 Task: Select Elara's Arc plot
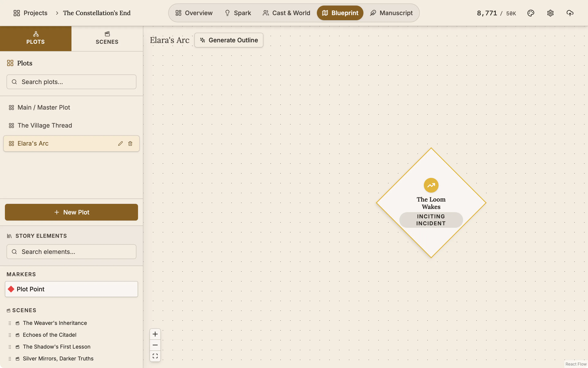point(71,144)
